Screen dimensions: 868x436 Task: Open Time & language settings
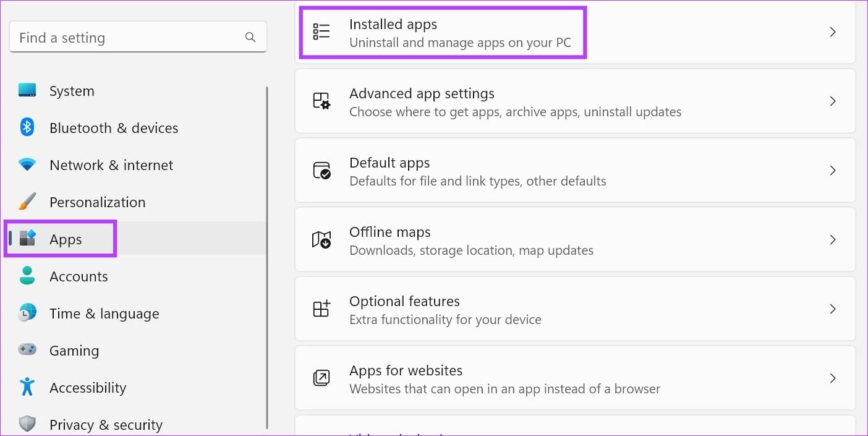pyautogui.click(x=104, y=314)
